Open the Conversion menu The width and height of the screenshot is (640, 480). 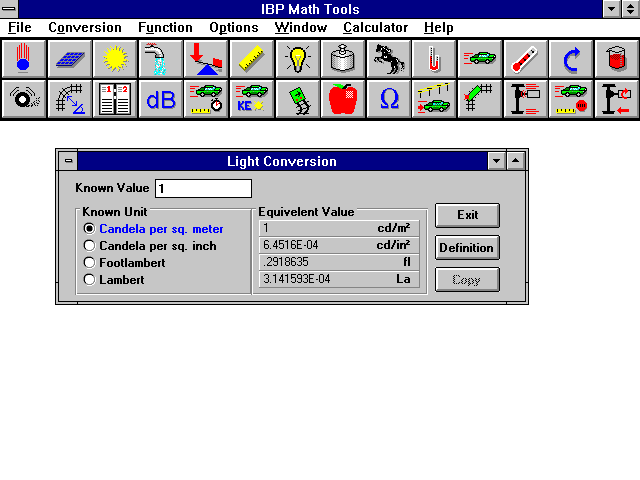pyautogui.click(x=84, y=28)
